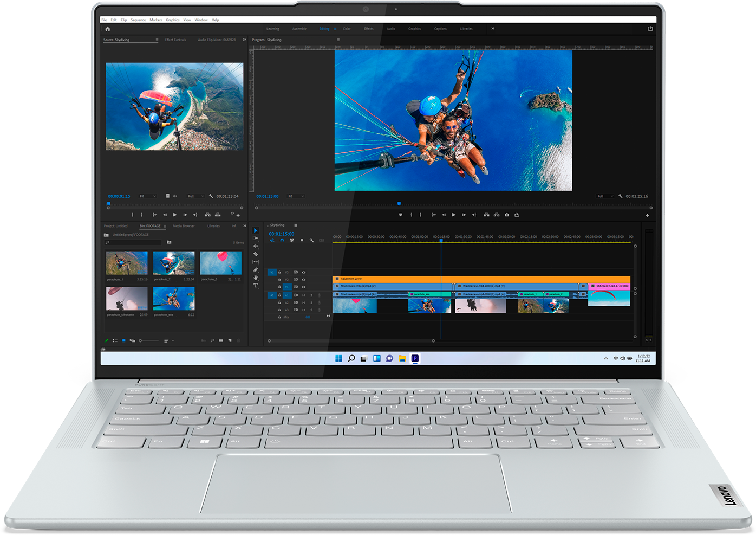Open the Sequence menu
This screenshot has height=535, width=756.
[x=138, y=20]
